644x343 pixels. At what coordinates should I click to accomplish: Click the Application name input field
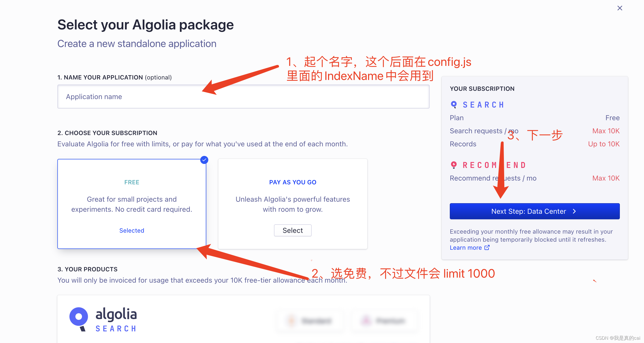coord(243,97)
